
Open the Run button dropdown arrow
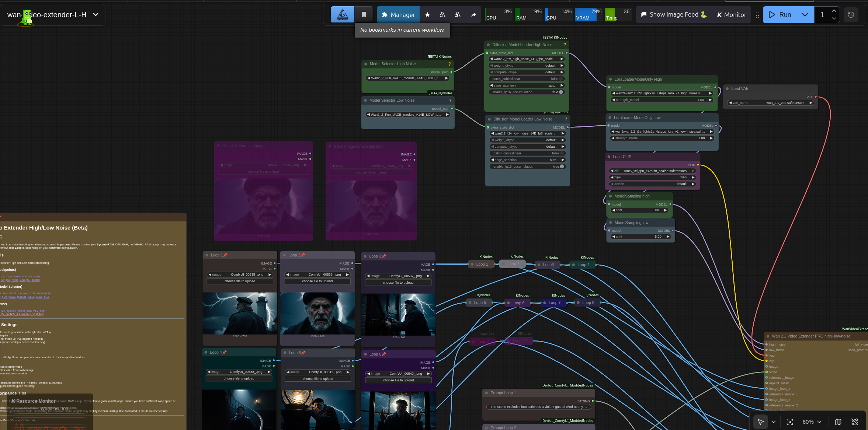[x=805, y=15]
